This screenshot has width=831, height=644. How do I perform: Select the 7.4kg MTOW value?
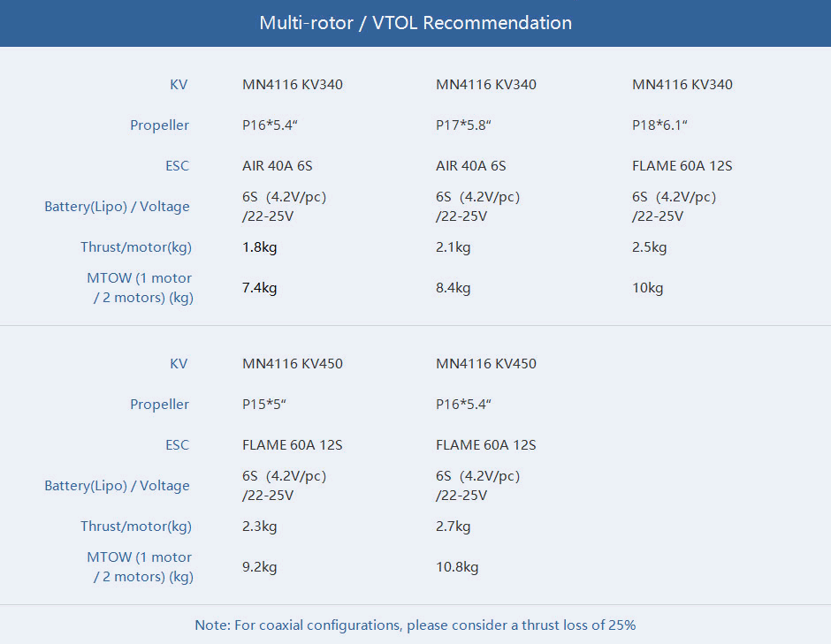click(260, 288)
